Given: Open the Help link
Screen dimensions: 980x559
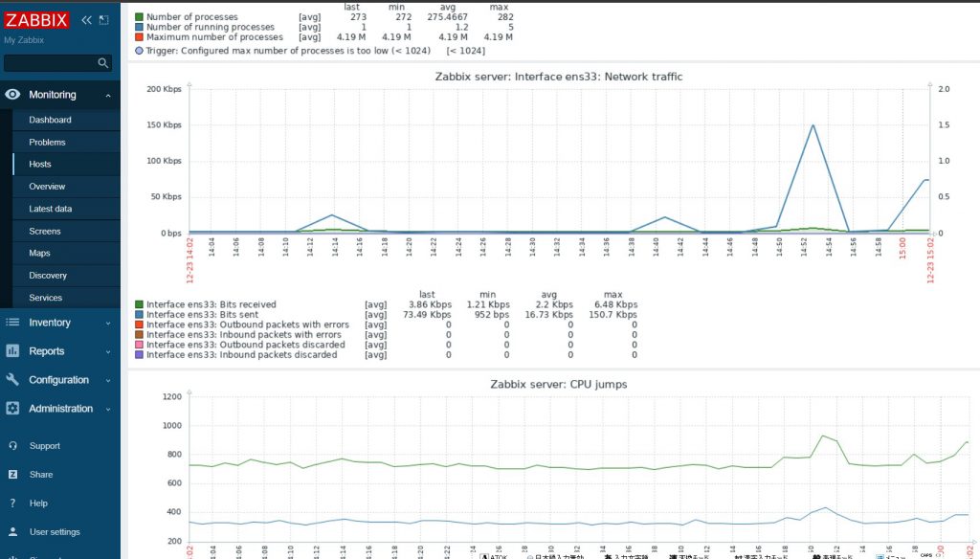Looking at the screenshot, I should click(x=38, y=503).
